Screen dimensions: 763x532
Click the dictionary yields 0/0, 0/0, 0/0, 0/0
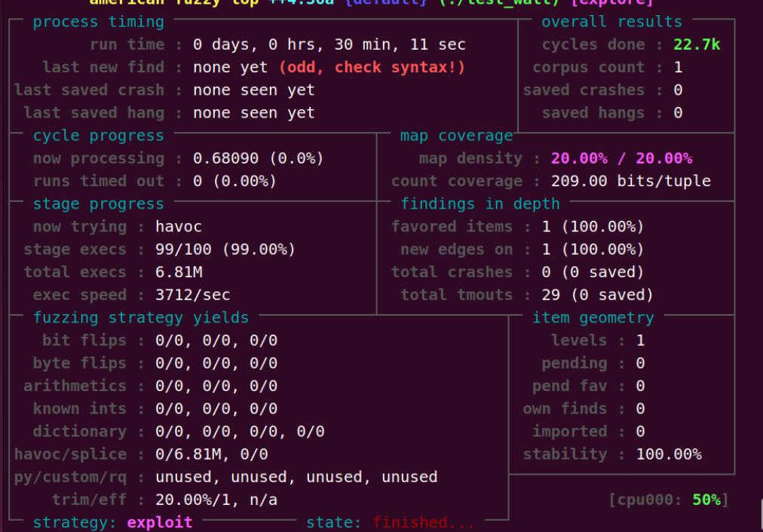pyautogui.click(x=240, y=432)
